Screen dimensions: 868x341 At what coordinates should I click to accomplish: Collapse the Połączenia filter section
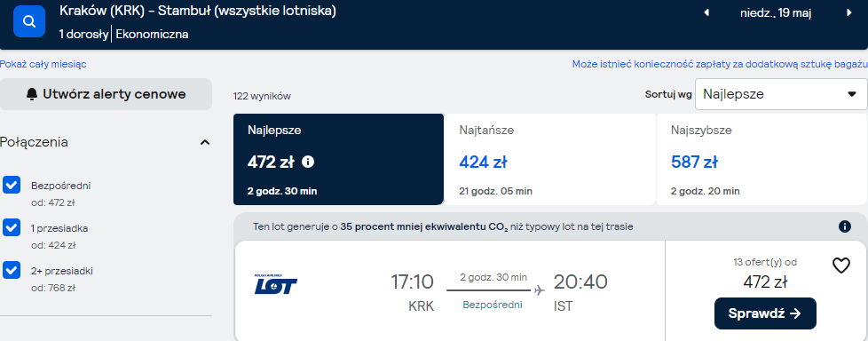(x=205, y=142)
